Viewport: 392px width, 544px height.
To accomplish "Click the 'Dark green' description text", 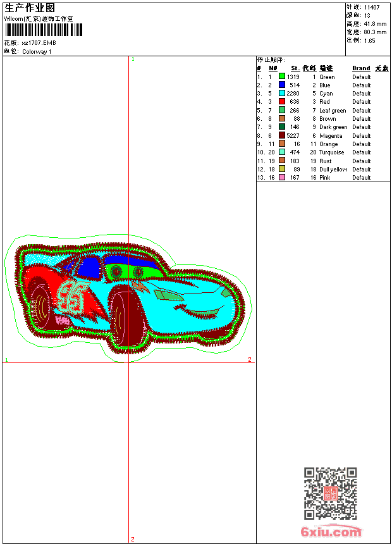I will pos(333,127).
